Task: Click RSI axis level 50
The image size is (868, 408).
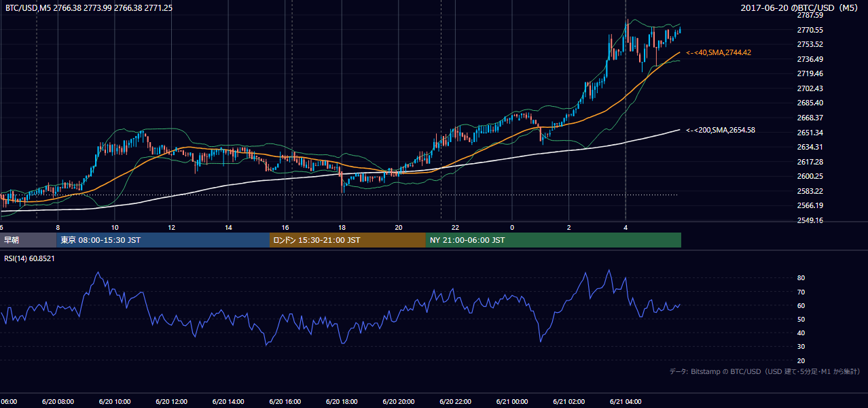Action: click(x=801, y=319)
